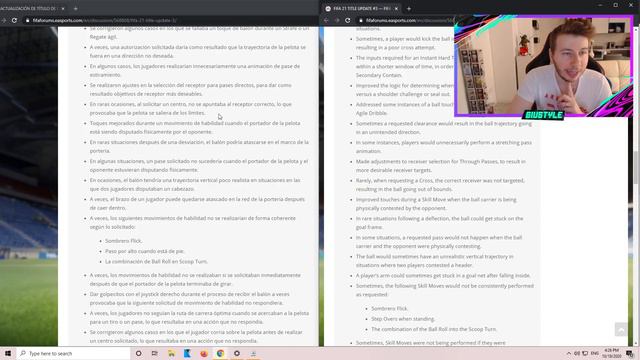Image resolution: width=640 pixels, height=360 pixels.
Task: Open the taskbar clock and date
Action: coord(611,353)
